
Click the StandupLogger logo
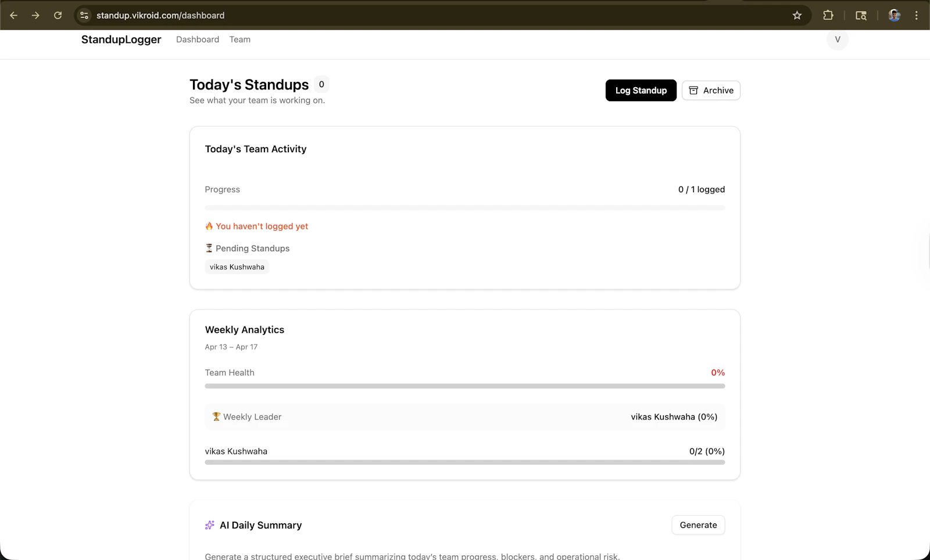(121, 40)
